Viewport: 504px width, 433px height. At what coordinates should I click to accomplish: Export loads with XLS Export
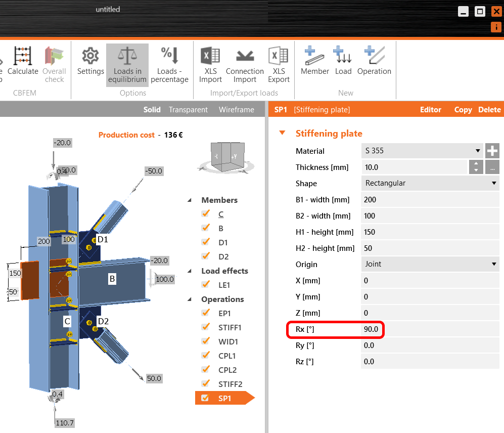tap(279, 64)
